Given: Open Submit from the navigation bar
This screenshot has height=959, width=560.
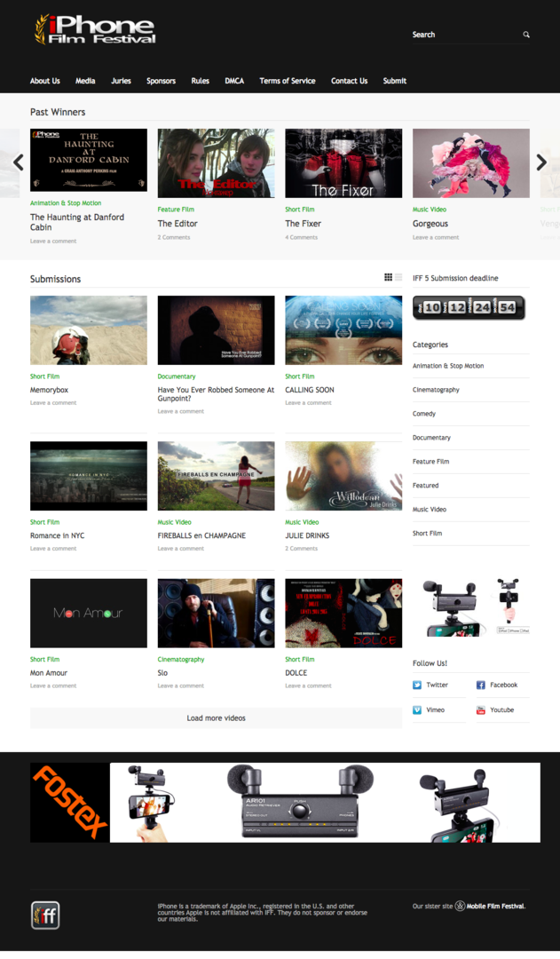Looking at the screenshot, I should [395, 81].
